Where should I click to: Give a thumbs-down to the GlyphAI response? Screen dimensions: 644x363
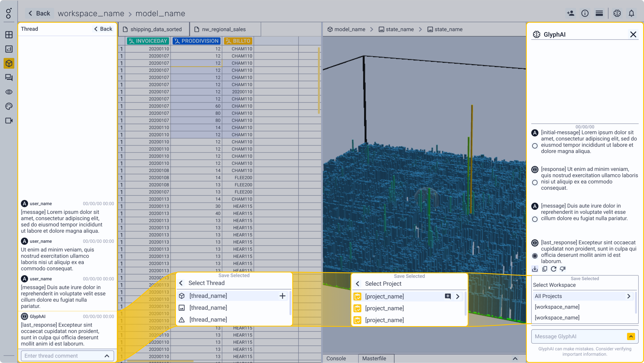coord(563,269)
